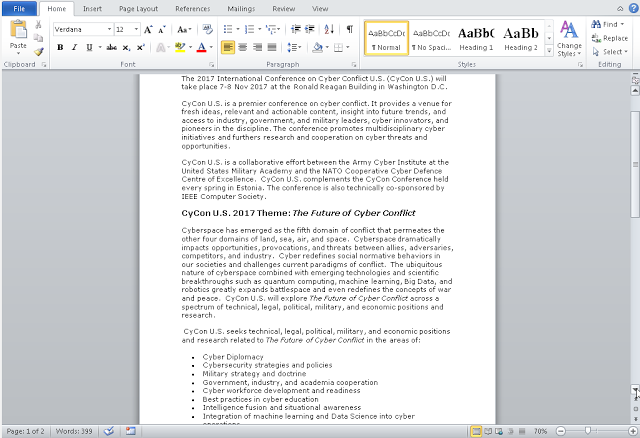Show paragraph marks with the pilcrow icon
This screenshot has width=640, height=438.
click(349, 30)
